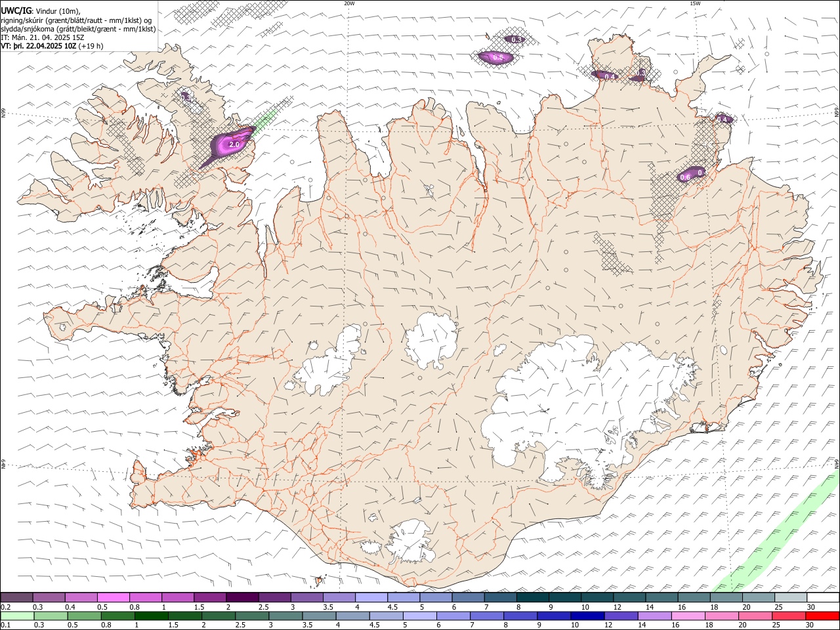840x630 pixels.
Task: Select snow legend swatch between 5 and 6
Action: pos(435,597)
